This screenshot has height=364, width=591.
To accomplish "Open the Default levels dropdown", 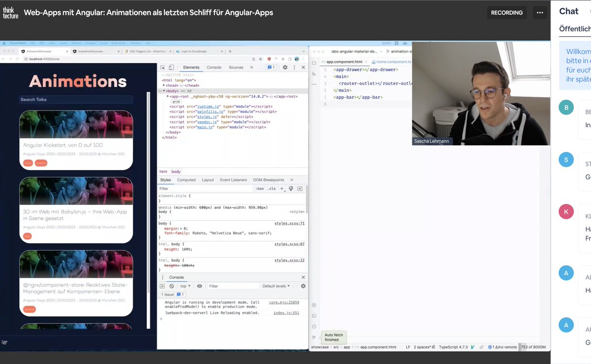I will (x=275, y=286).
